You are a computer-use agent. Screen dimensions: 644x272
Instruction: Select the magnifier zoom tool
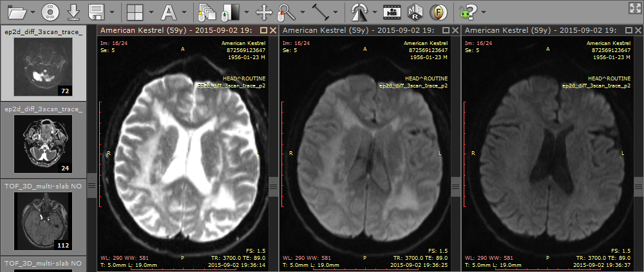click(x=286, y=12)
